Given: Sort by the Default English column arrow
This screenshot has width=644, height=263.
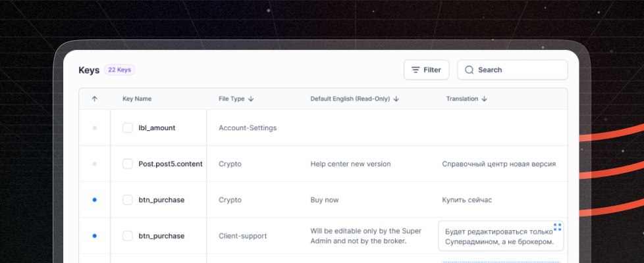Looking at the screenshot, I should pos(397,99).
